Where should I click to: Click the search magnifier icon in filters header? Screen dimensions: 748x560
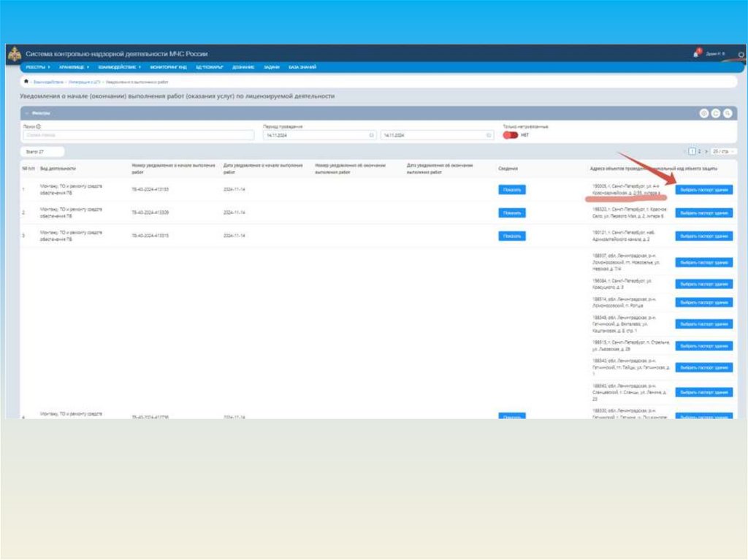[728, 113]
